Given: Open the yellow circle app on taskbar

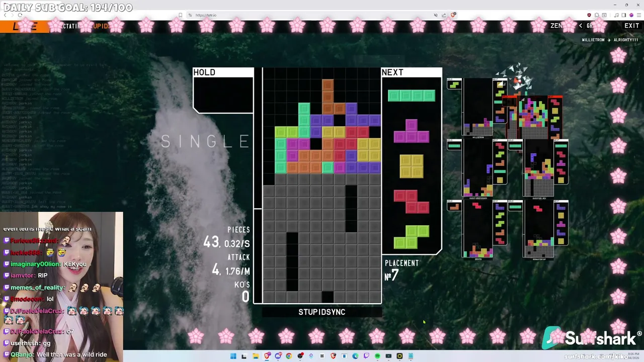Looking at the screenshot, I should [399, 356].
